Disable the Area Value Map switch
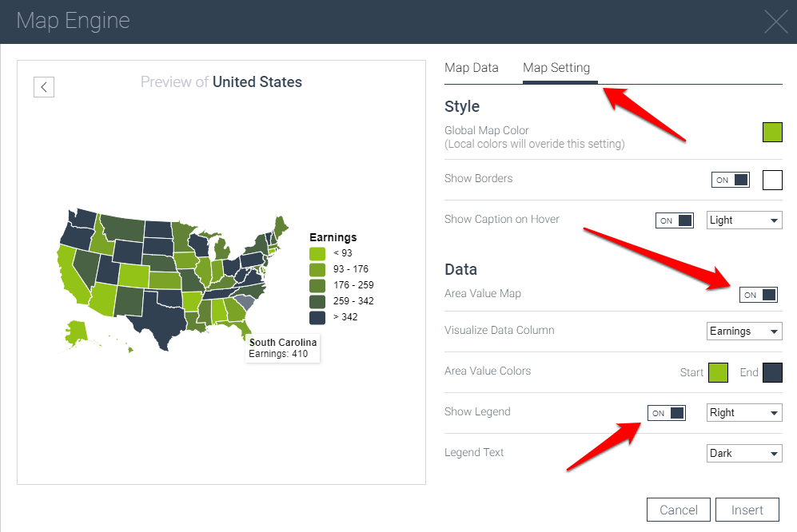797x532 pixels. (758, 295)
